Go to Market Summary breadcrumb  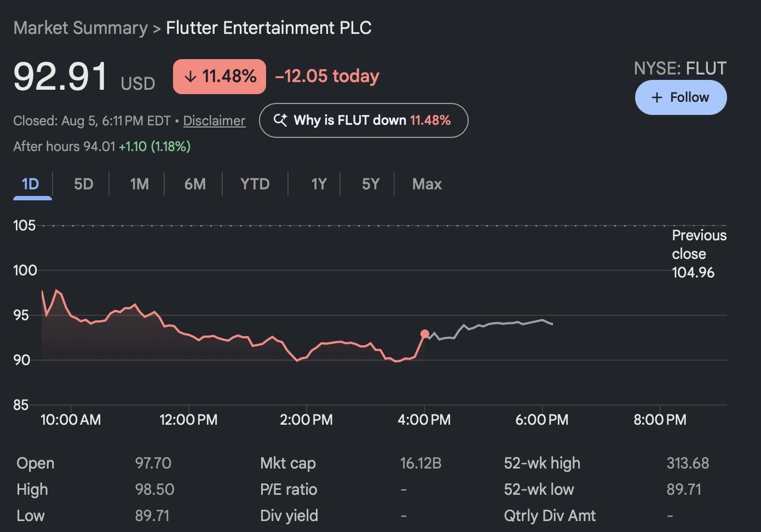80,28
